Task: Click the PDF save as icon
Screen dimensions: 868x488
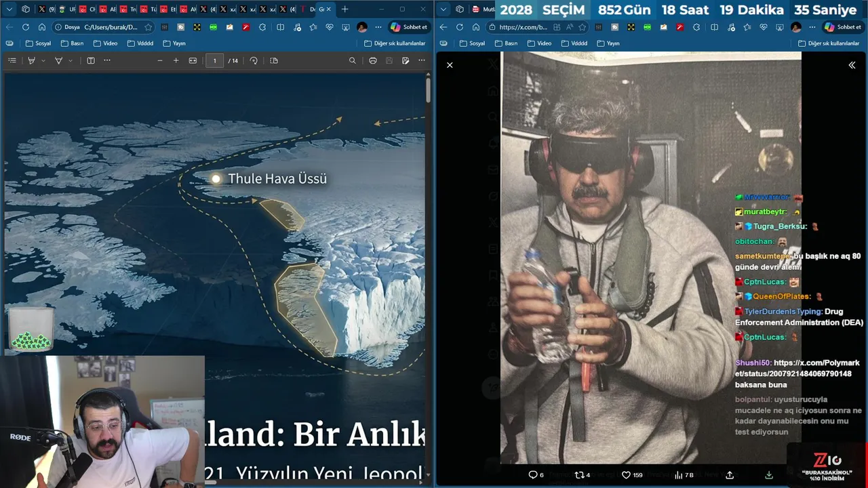Action: point(406,60)
